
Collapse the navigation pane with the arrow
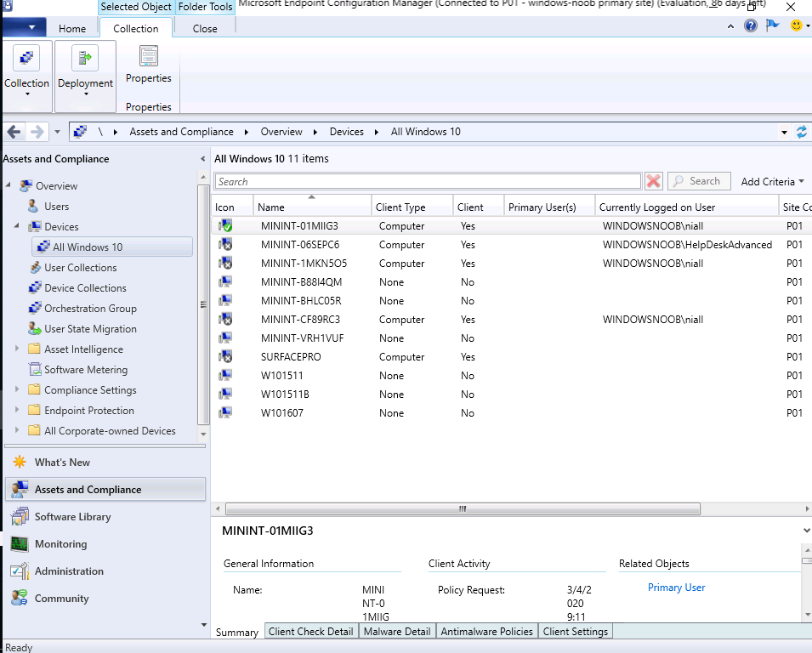pos(202,159)
